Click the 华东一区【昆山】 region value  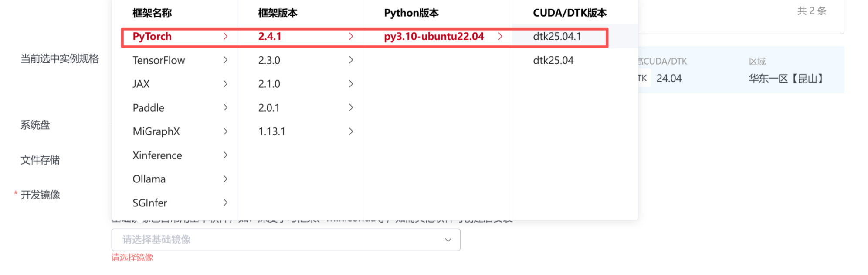pyautogui.click(x=787, y=79)
